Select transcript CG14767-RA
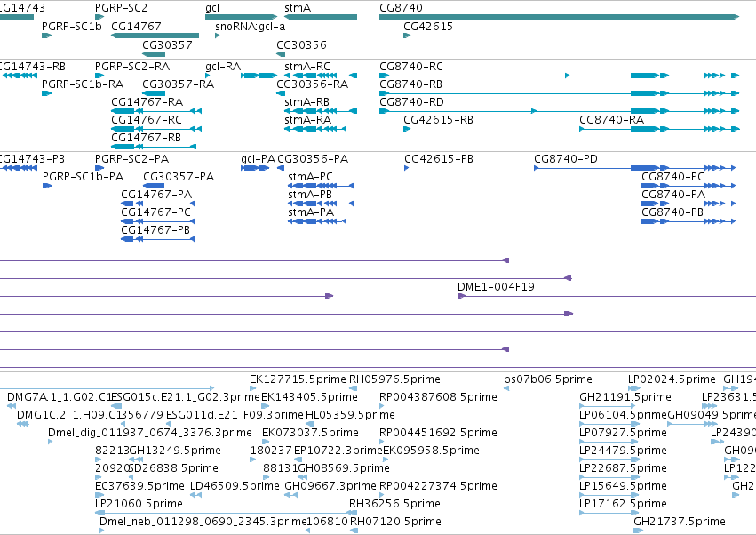 click(x=156, y=111)
